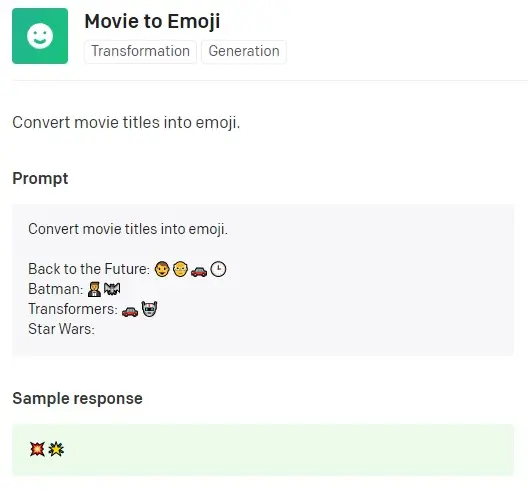This screenshot has height=490, width=528.
Task: Click the Sample response heading
Action: 77,398
